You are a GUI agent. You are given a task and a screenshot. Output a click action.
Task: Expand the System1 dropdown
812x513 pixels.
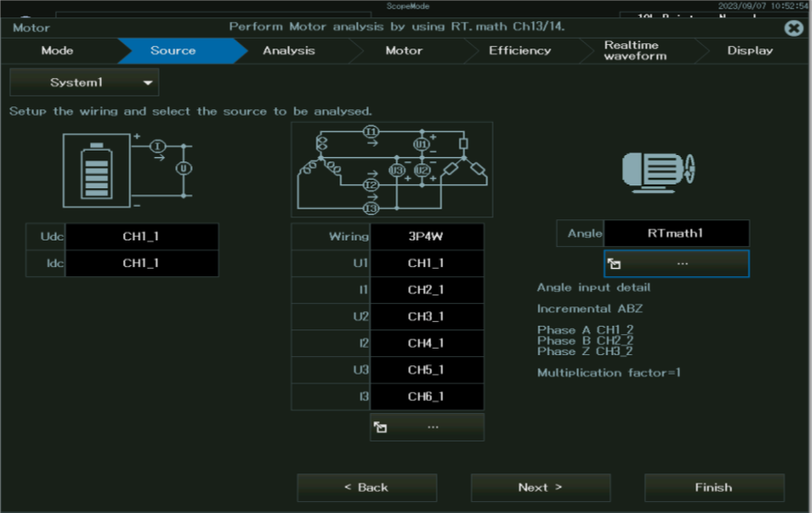point(84,83)
